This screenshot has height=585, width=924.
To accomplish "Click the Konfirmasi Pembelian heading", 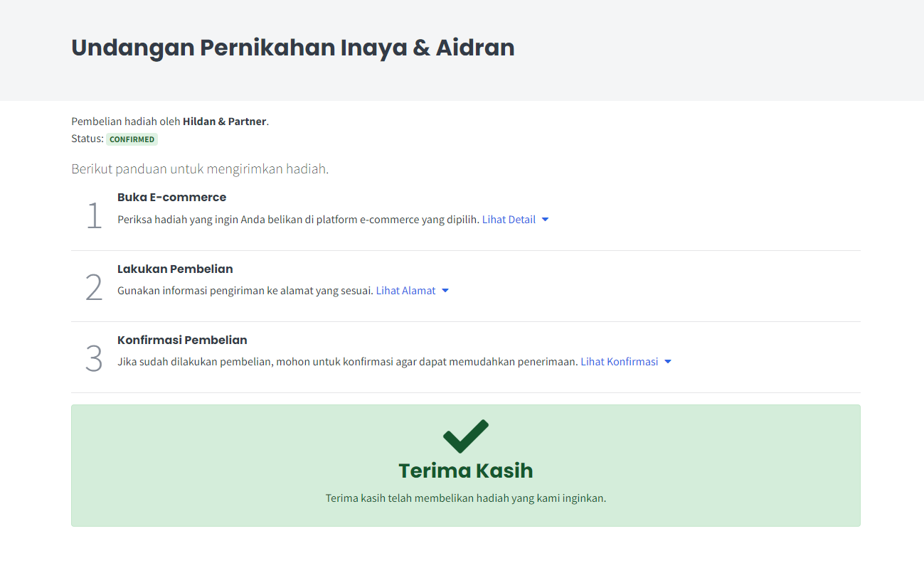I will 182,340.
